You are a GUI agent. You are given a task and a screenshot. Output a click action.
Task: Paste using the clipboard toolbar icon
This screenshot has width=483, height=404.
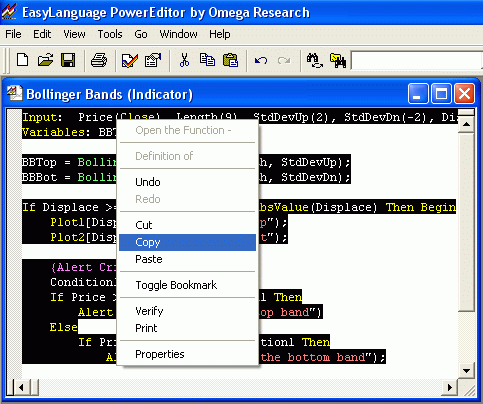tap(230, 60)
